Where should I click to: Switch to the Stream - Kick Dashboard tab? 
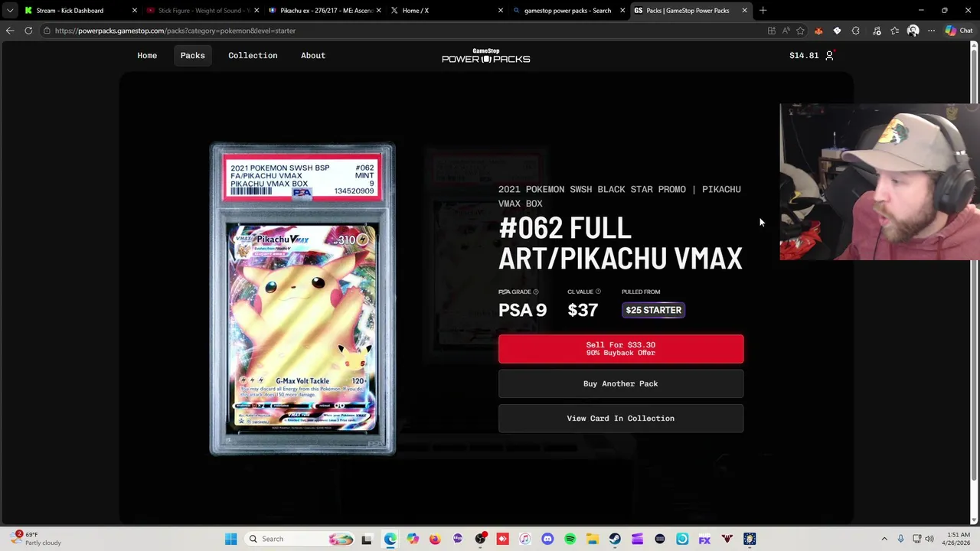click(80, 11)
